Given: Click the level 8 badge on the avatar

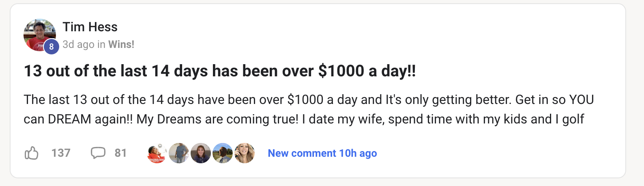Looking at the screenshot, I should click(x=52, y=47).
